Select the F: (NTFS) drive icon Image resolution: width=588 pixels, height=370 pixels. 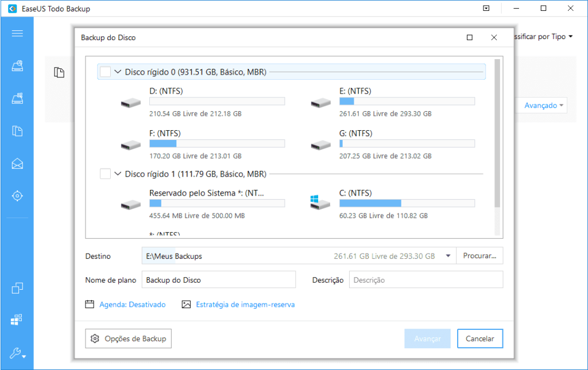coord(130,145)
